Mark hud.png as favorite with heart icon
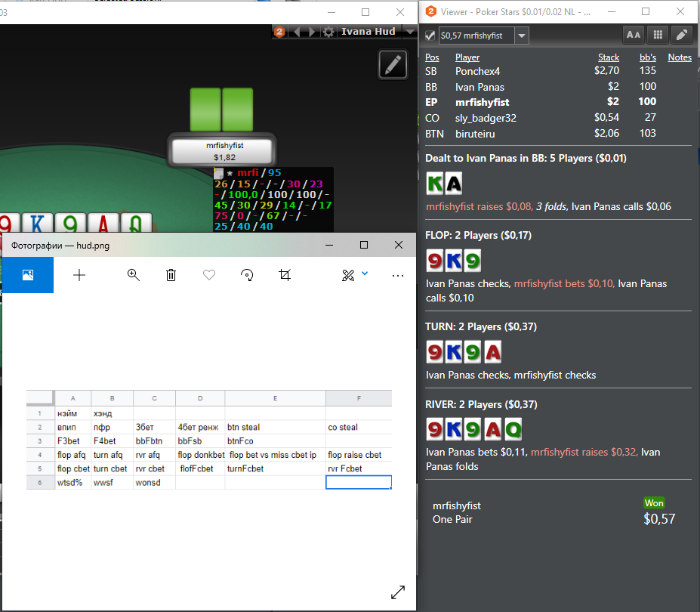The image size is (700, 612). pos(209,275)
